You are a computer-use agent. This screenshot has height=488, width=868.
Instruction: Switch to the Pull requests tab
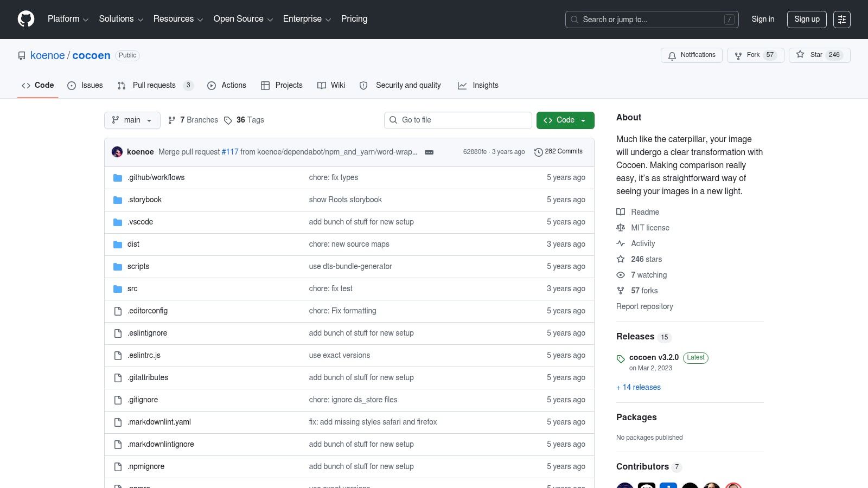point(156,85)
